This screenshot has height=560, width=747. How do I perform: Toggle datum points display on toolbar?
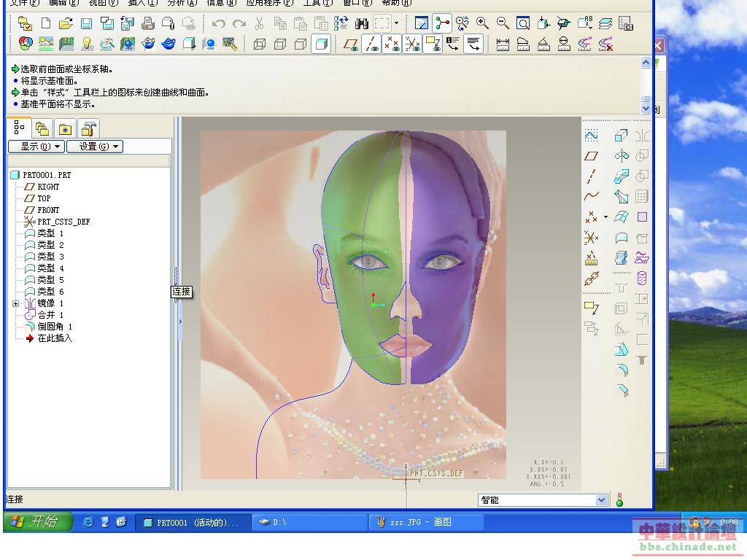[x=392, y=44]
